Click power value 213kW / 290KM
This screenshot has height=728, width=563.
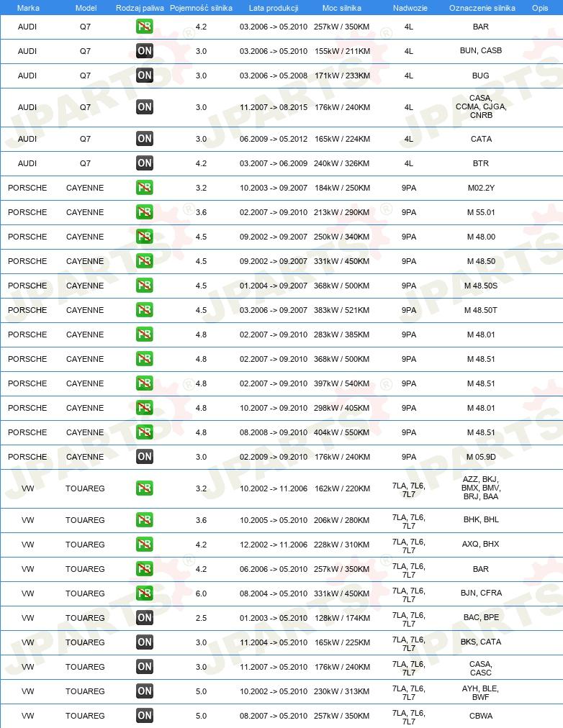click(342, 212)
